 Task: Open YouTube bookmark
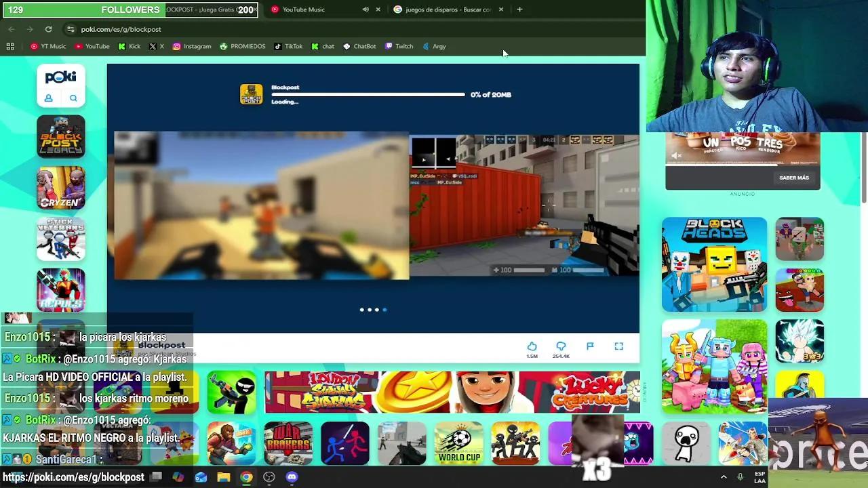(92, 46)
